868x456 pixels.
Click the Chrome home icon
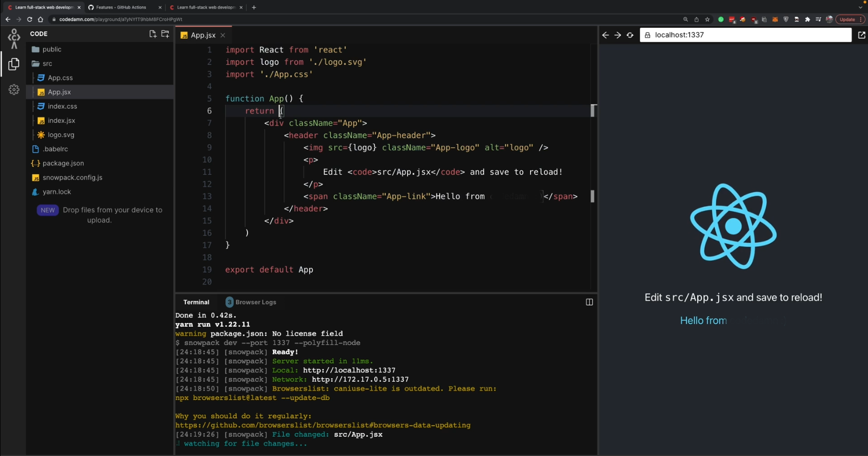(40, 20)
